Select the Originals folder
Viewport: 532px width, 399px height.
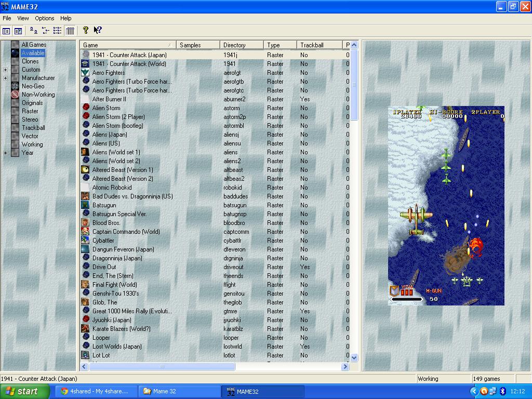pos(32,103)
